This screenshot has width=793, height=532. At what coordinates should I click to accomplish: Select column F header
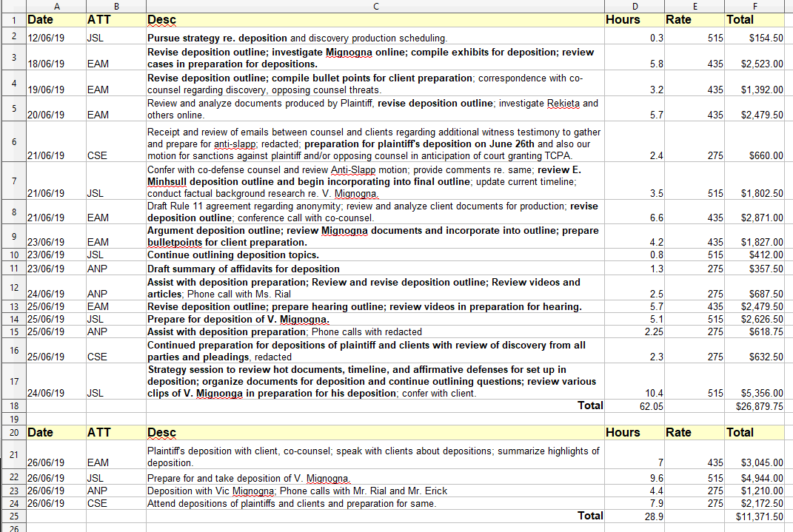coord(754,6)
